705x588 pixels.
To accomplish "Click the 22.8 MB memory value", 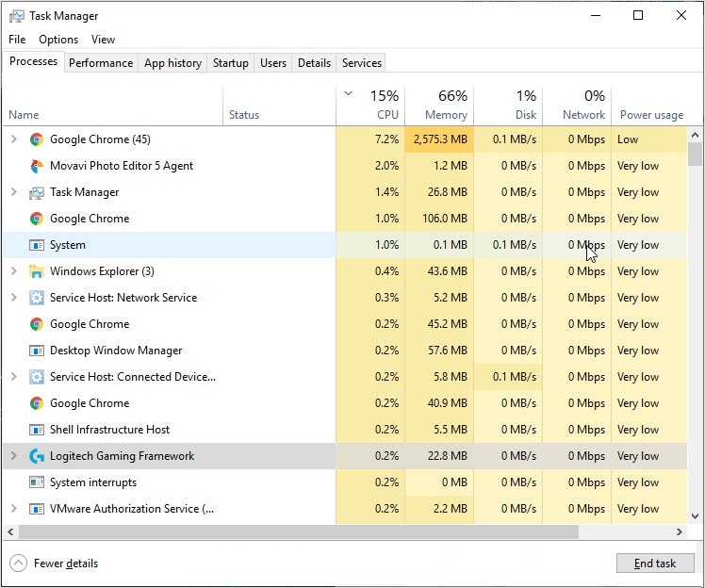I will pos(448,456).
